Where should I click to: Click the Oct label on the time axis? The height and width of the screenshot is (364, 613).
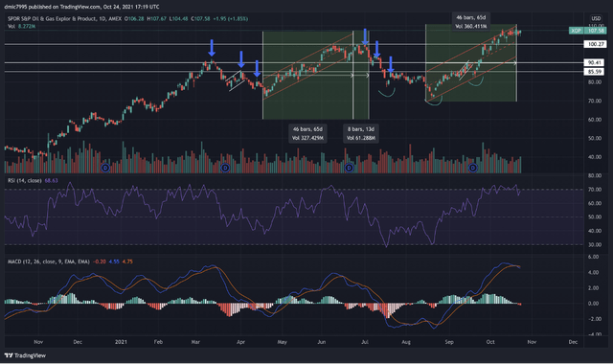pos(490,342)
